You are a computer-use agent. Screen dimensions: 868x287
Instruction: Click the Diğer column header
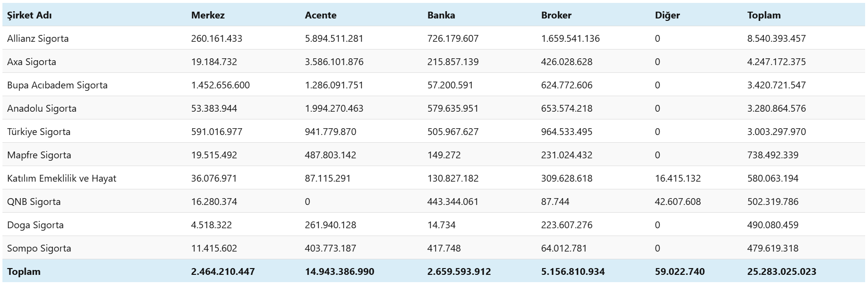667,15
